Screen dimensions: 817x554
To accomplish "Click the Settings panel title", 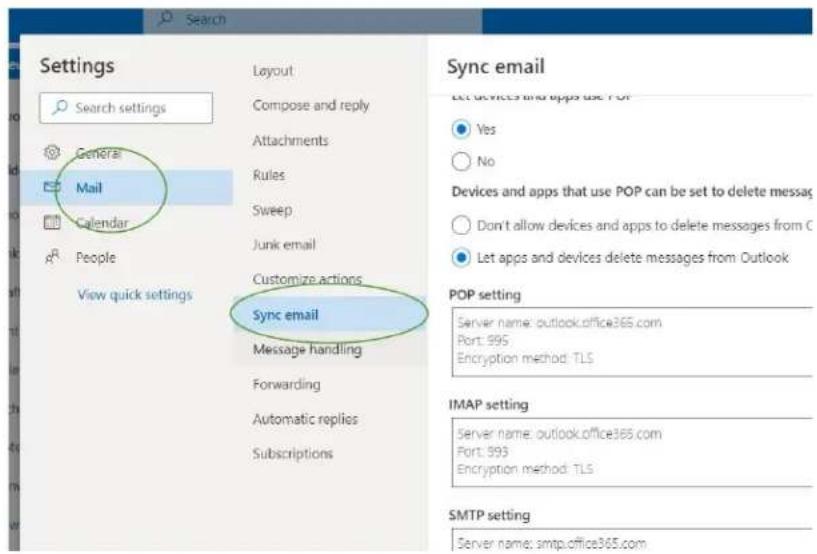I will (77, 66).
